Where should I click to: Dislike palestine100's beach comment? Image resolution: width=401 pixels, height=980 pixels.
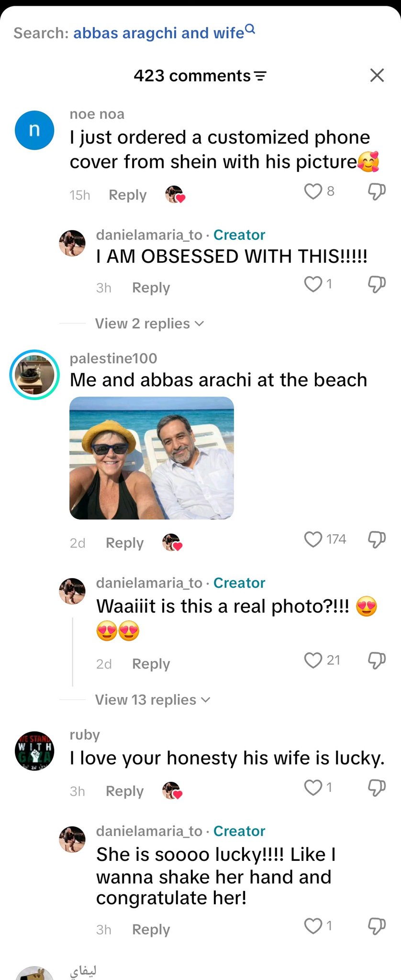(x=377, y=539)
